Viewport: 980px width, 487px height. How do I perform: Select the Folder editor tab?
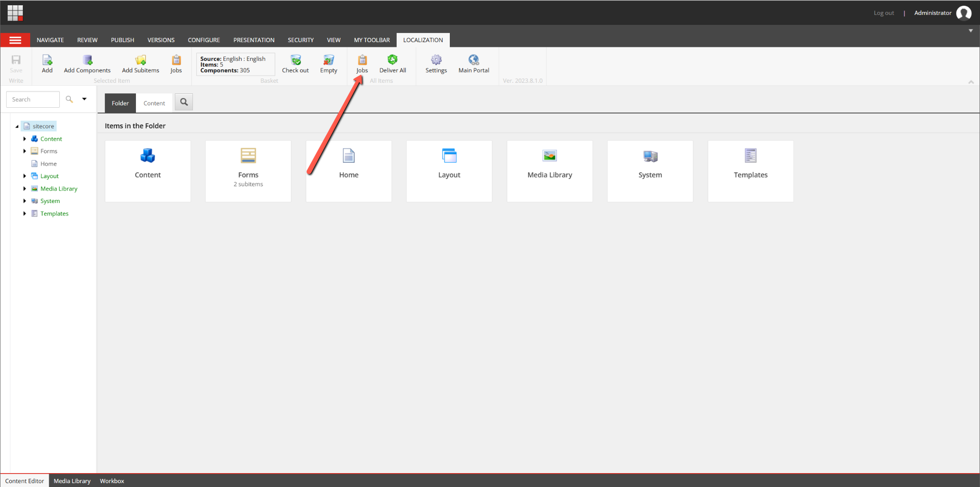[120, 103]
